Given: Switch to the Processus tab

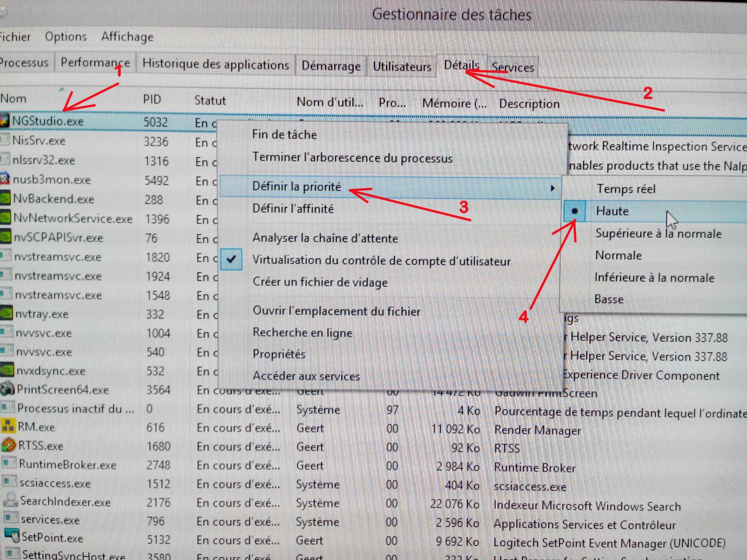Looking at the screenshot, I should coord(24,63).
